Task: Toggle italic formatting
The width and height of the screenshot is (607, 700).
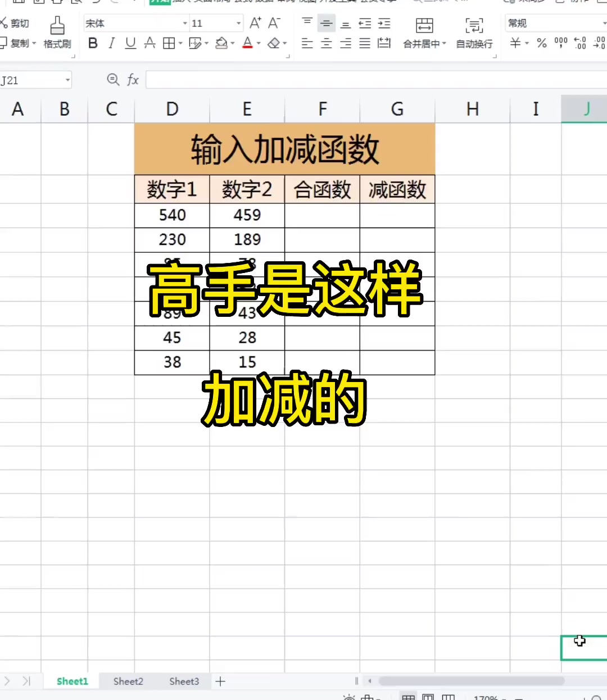Action: coord(111,44)
